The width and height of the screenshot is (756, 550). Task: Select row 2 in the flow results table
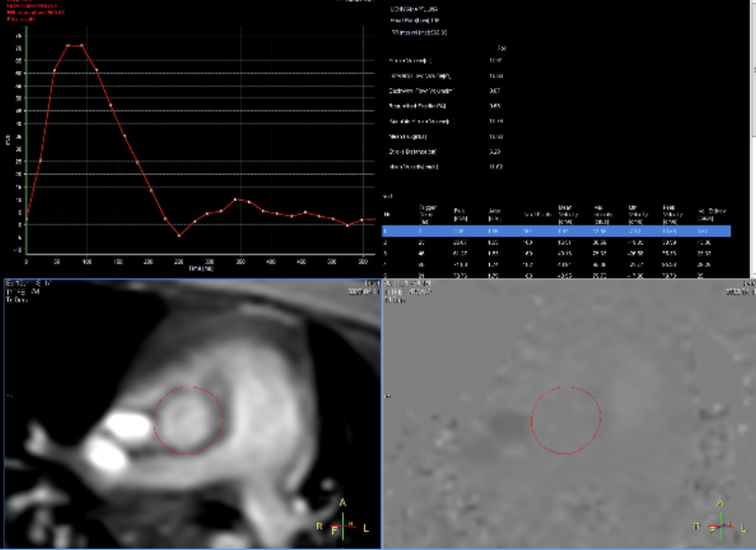[556, 243]
